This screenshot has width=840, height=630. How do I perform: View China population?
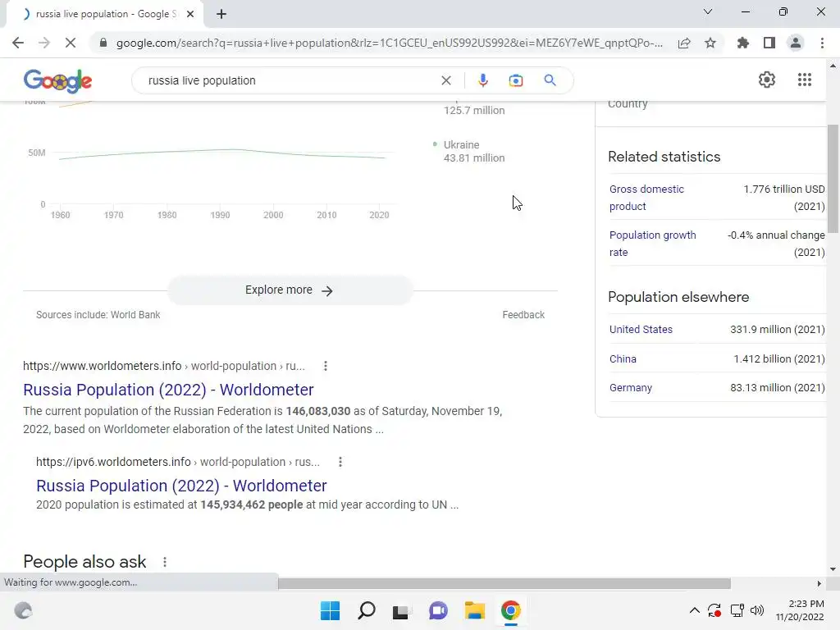623,359
